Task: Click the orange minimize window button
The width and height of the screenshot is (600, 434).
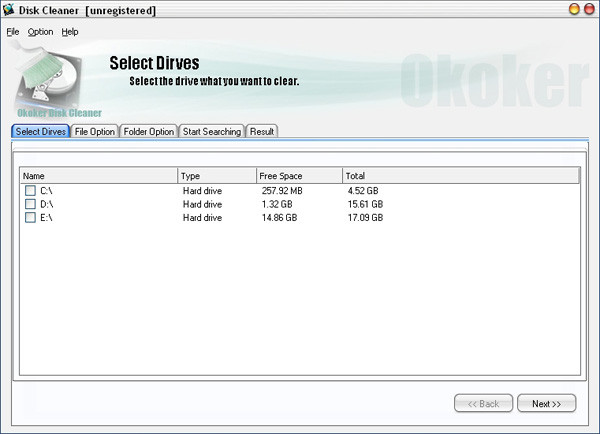Action: point(574,9)
